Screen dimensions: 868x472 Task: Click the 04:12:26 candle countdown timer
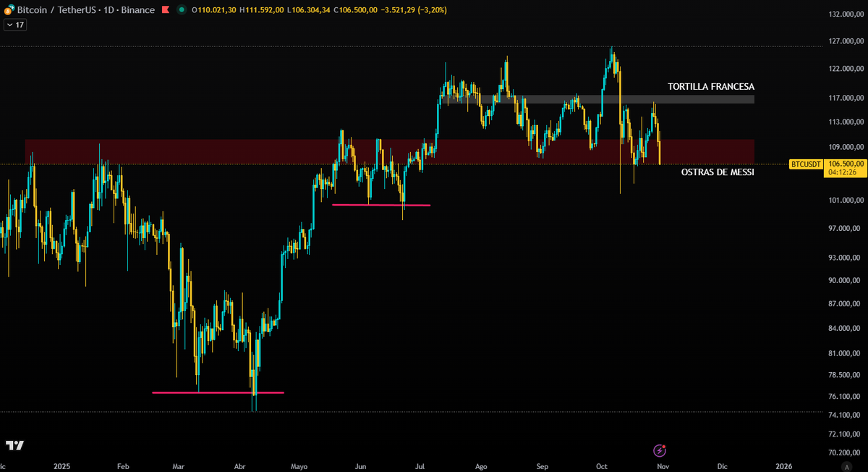coord(843,172)
